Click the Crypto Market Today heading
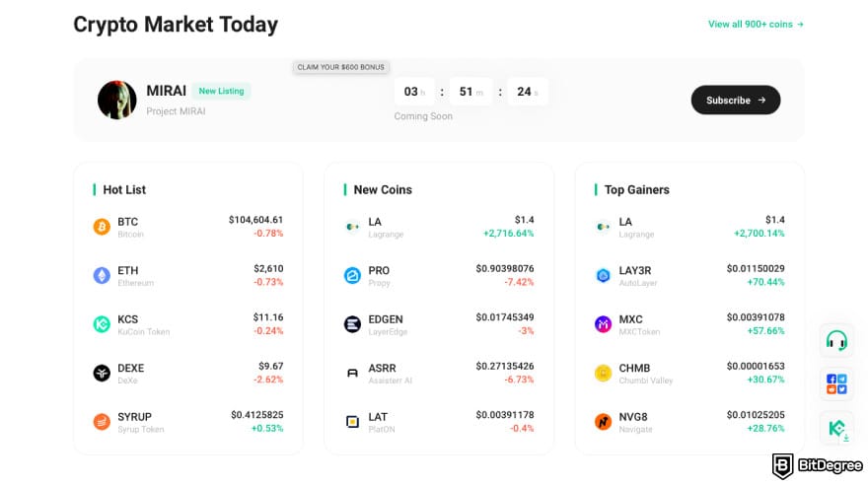 pyautogui.click(x=176, y=25)
